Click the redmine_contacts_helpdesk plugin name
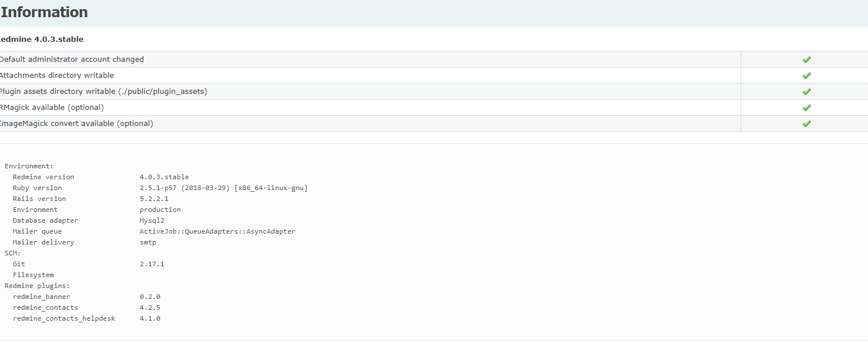 tap(64, 318)
